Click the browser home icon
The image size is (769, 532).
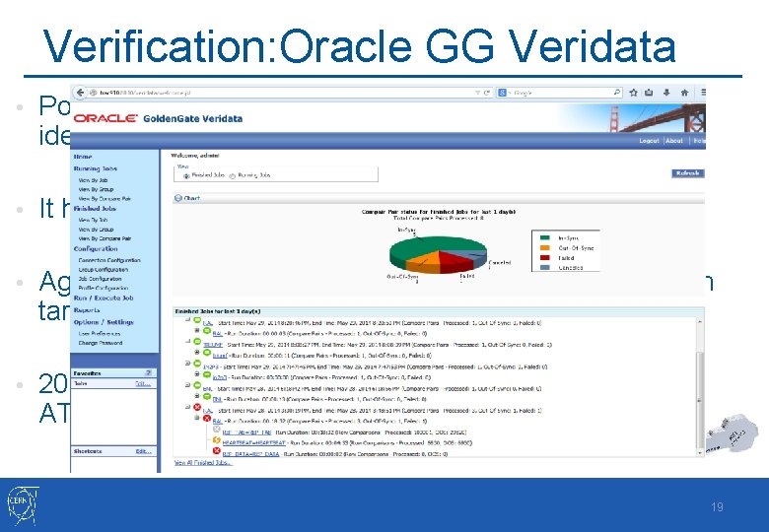tap(684, 92)
